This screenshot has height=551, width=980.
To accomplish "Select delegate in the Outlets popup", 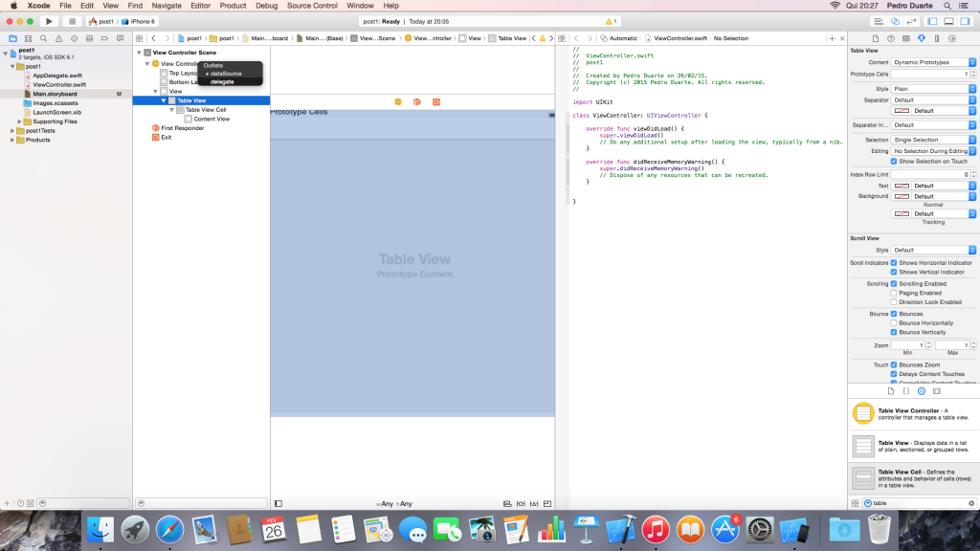I will click(222, 81).
